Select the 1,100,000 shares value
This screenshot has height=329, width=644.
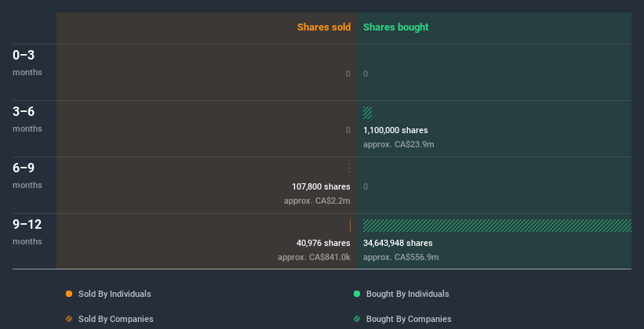tap(395, 130)
